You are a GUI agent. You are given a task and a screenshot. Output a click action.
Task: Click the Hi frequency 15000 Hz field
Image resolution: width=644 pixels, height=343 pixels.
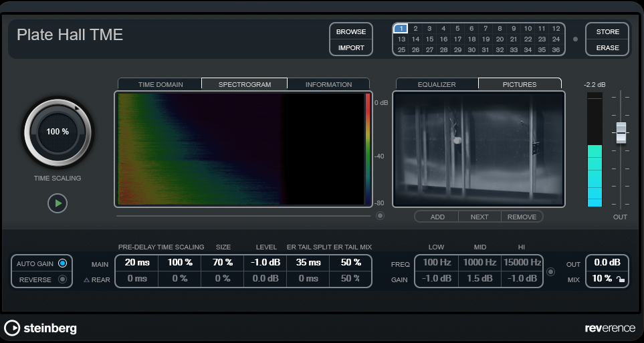click(x=522, y=263)
